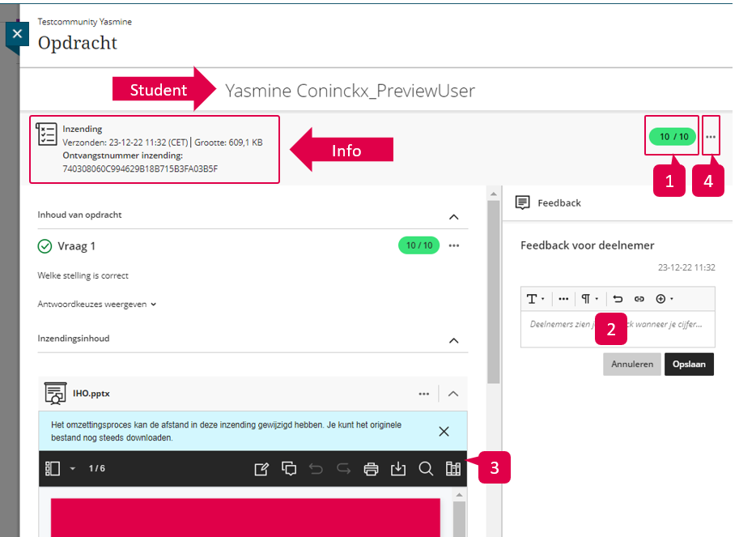Image resolution: width=756 pixels, height=537 pixels.
Task: Toggle the sidebar thumbnails panel icon
Action: 53,469
